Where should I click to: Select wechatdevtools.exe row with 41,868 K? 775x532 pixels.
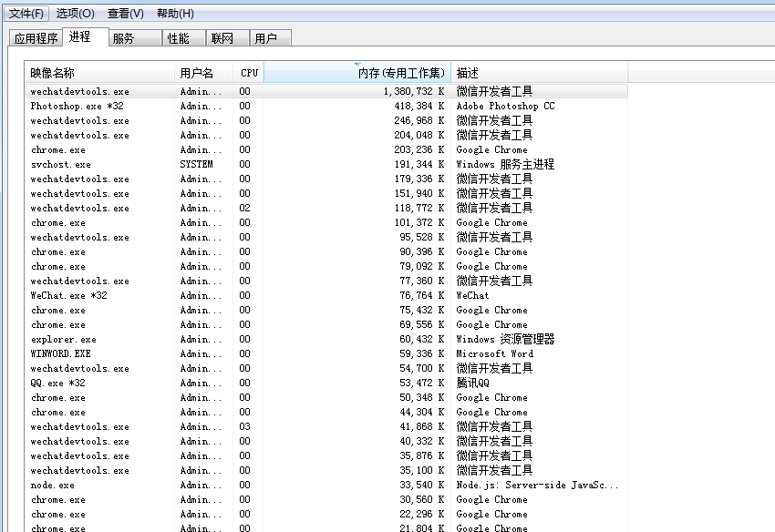tap(326, 426)
